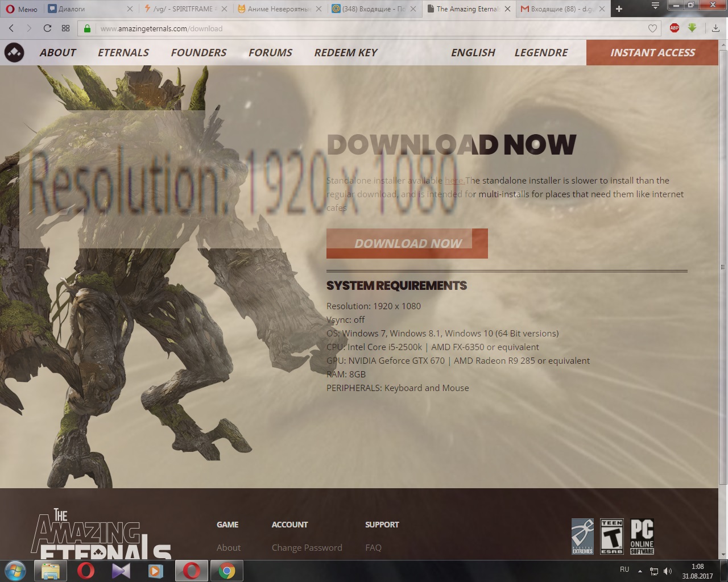Close the Диалоги tab

130,9
